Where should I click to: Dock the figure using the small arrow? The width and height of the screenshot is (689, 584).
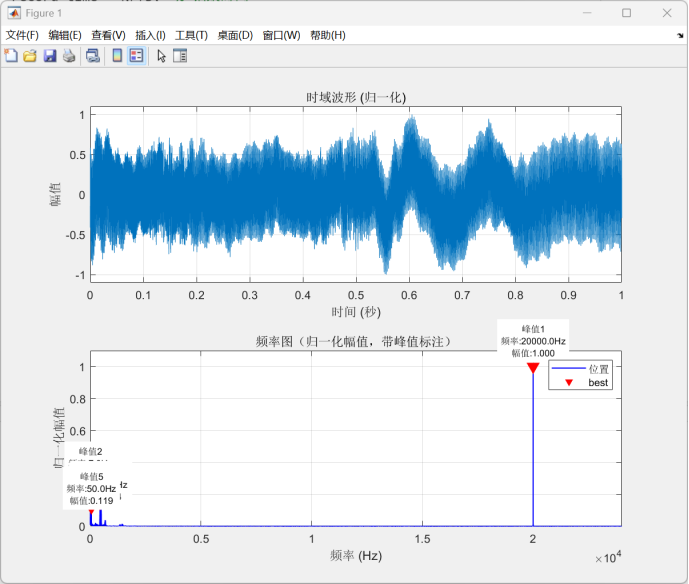tap(680, 36)
